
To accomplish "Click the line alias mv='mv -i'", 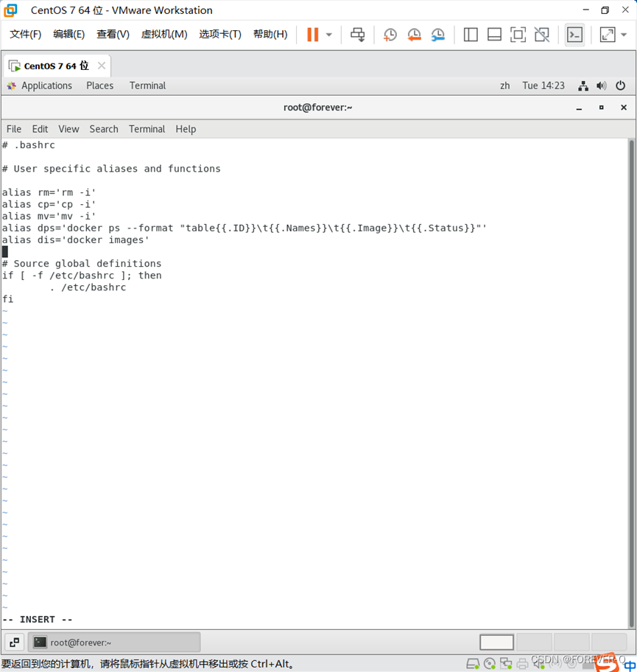I will 49,216.
